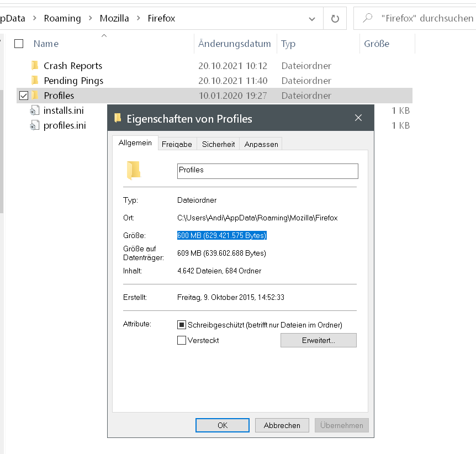Expand the chevron between Mozilla and Firefox
This screenshot has width=476, height=454.
point(138,19)
